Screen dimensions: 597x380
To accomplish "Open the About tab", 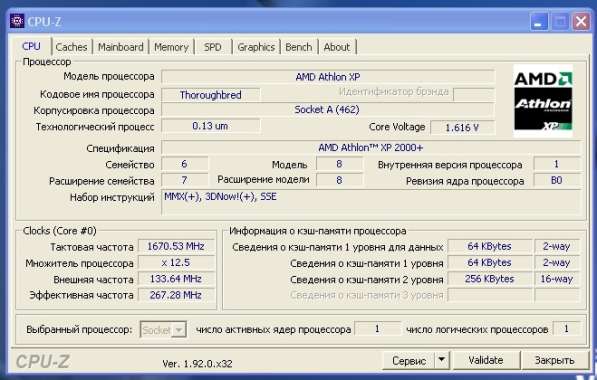I will point(337,47).
